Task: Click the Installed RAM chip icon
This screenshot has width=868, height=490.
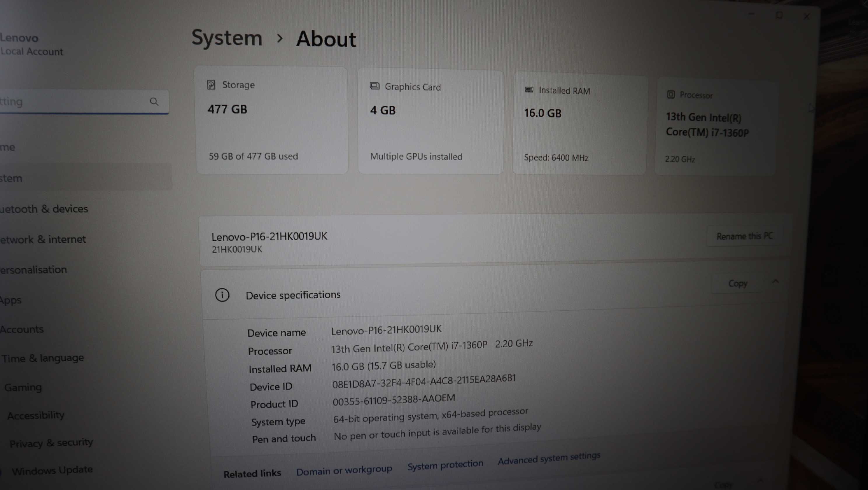Action: 529,90
